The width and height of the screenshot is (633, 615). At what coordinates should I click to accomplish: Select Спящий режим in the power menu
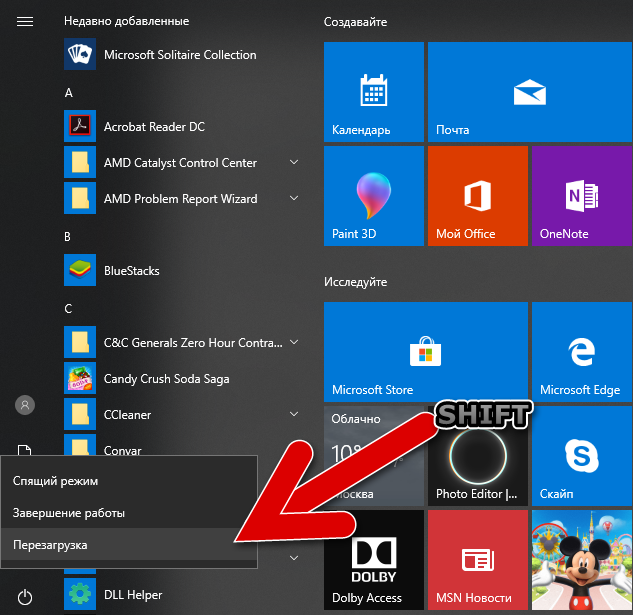(x=129, y=481)
